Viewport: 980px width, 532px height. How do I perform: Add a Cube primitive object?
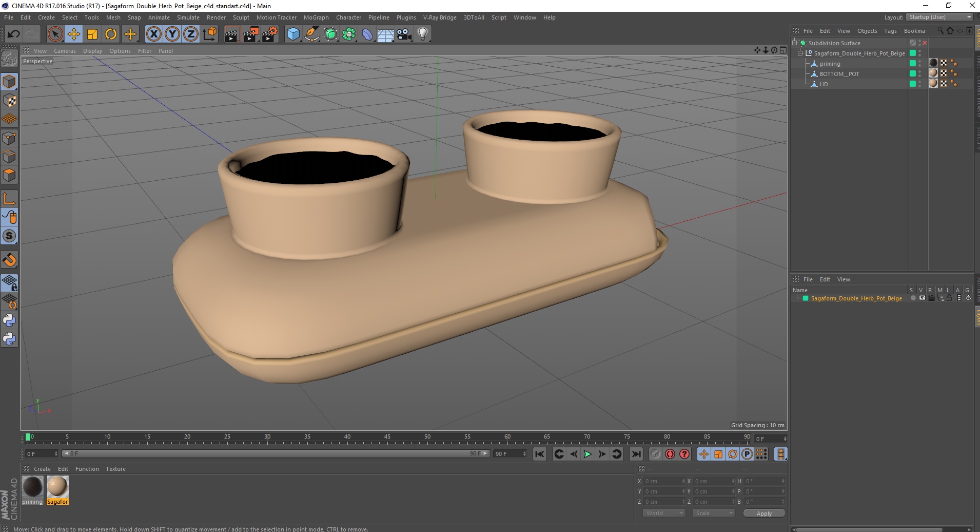click(x=293, y=34)
